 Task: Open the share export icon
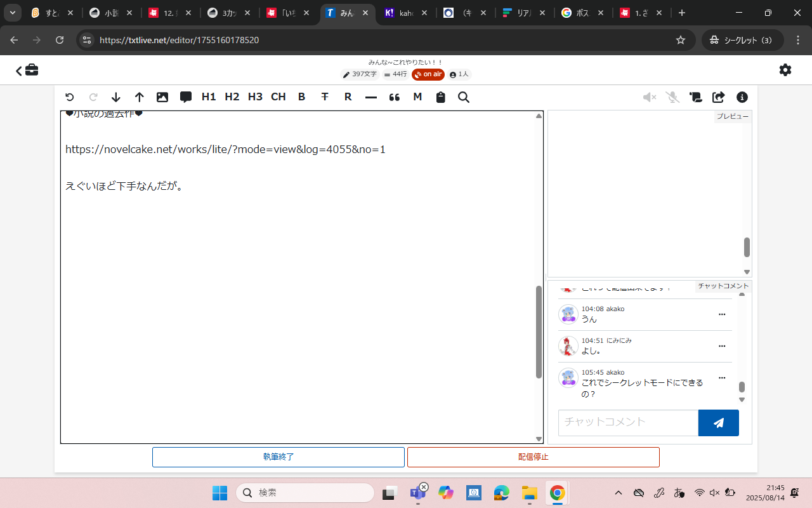[x=719, y=97]
